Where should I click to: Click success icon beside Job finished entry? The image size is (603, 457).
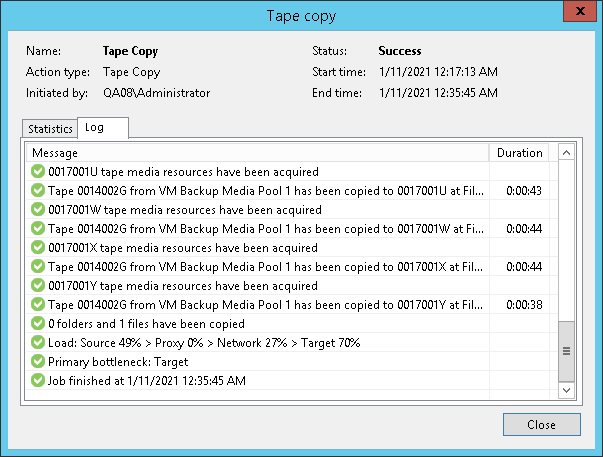[x=38, y=381]
